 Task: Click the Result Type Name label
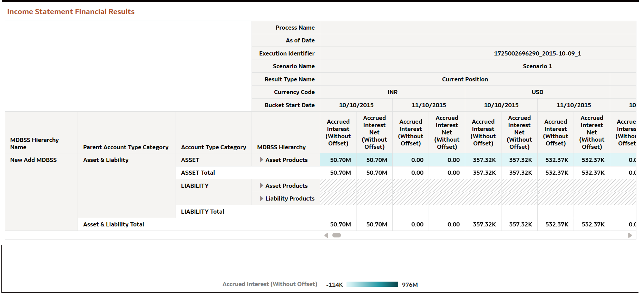pyautogui.click(x=290, y=79)
